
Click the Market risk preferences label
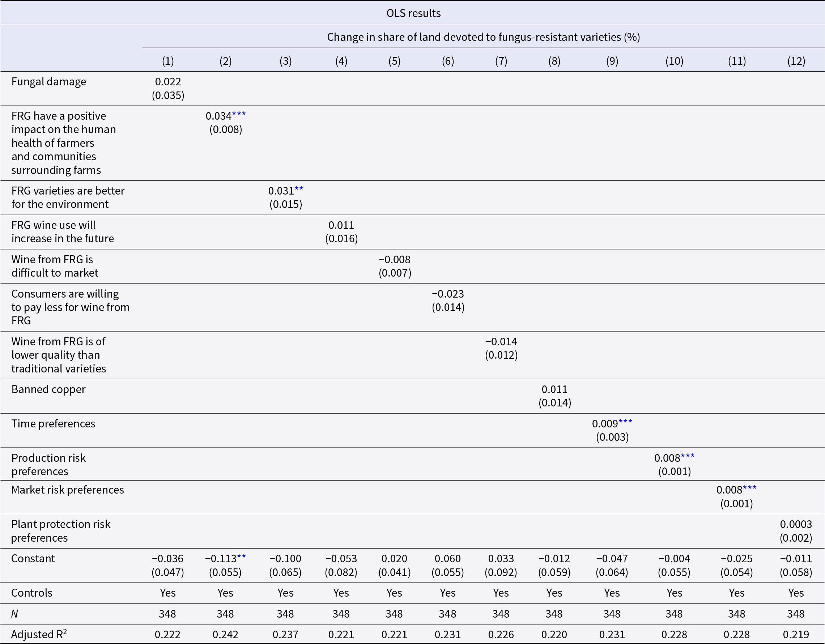click(x=68, y=490)
